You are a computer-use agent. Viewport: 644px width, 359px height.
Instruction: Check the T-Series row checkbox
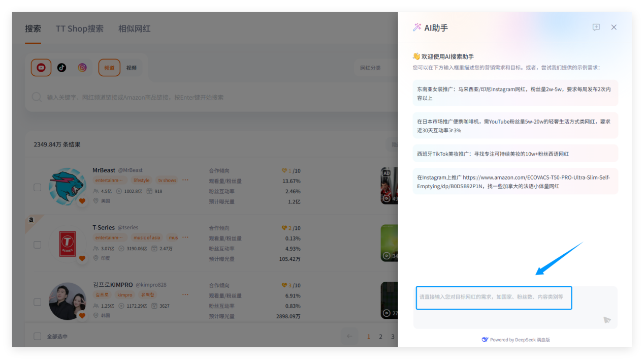click(38, 245)
